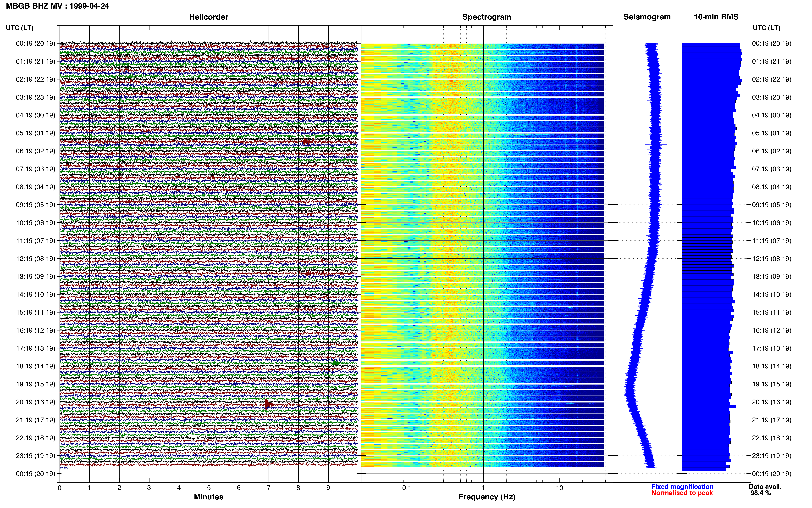812x508 pixels.
Task: Click right time label '07:19 (03:19)'
Action: pyautogui.click(x=772, y=169)
